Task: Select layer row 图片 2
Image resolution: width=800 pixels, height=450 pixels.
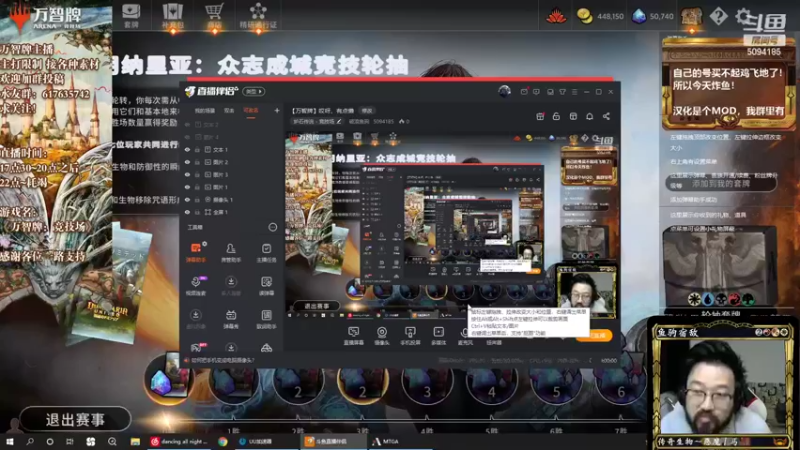Action: [232, 162]
